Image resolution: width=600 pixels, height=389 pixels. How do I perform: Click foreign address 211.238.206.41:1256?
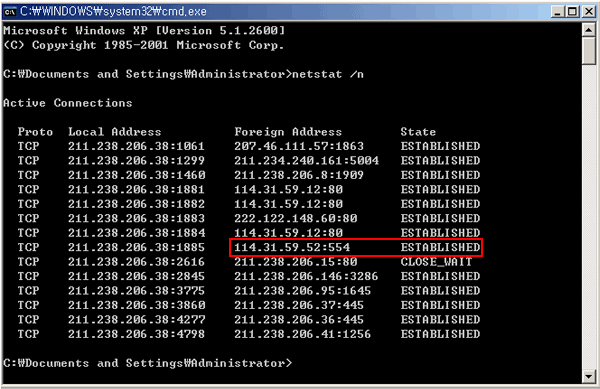[x=303, y=334]
